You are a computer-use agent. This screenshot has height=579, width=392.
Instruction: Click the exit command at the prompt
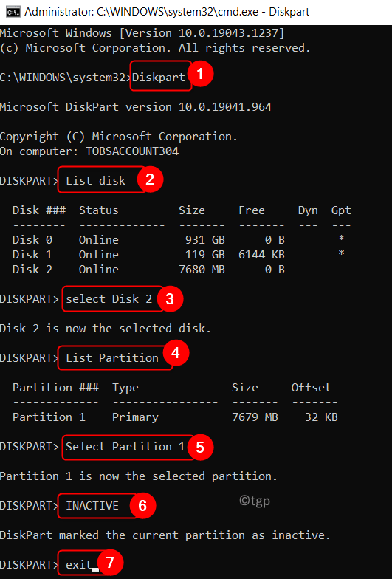(x=79, y=564)
